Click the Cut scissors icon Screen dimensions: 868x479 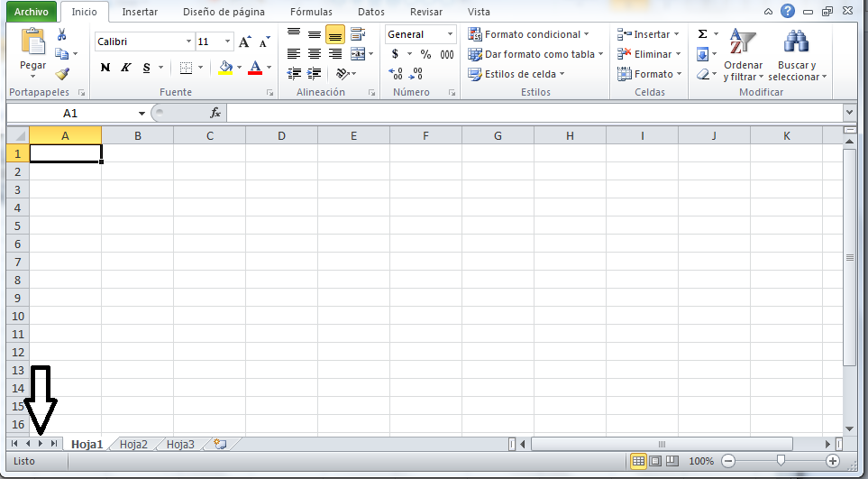pos(62,34)
